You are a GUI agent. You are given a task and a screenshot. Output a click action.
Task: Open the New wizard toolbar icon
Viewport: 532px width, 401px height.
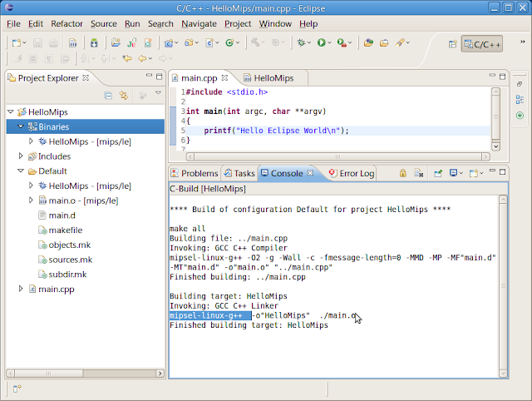click(17, 42)
